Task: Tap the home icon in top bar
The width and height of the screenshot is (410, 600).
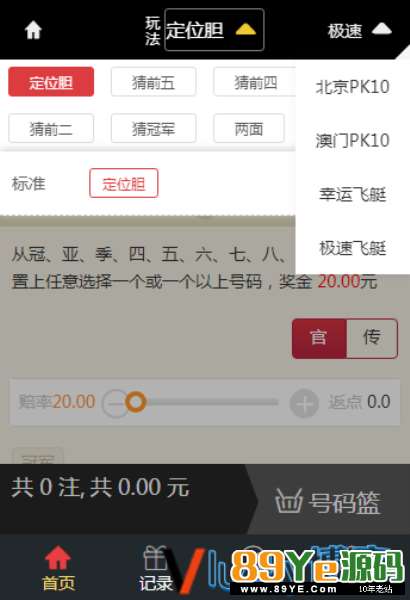Action: pyautogui.click(x=33, y=30)
